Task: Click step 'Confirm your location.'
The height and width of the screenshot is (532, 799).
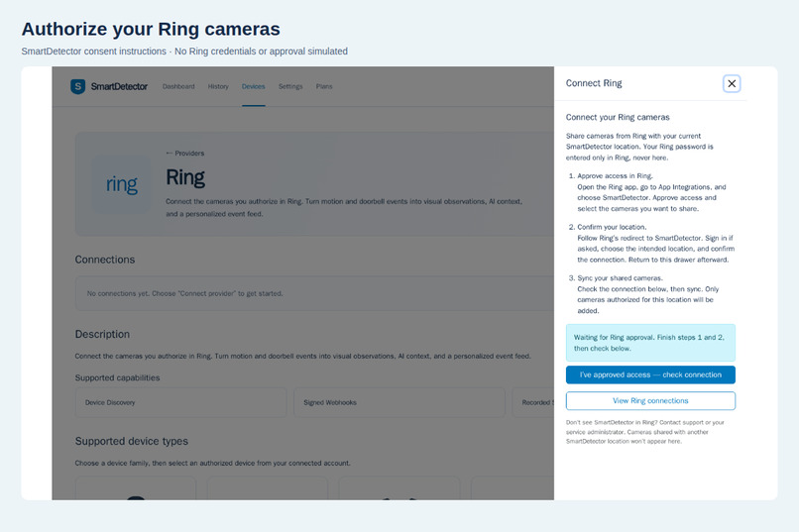Action: (x=612, y=227)
